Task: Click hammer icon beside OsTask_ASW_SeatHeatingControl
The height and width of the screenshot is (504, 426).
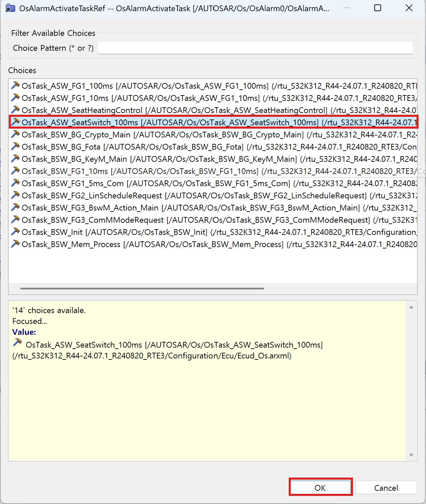Action: 15,110
